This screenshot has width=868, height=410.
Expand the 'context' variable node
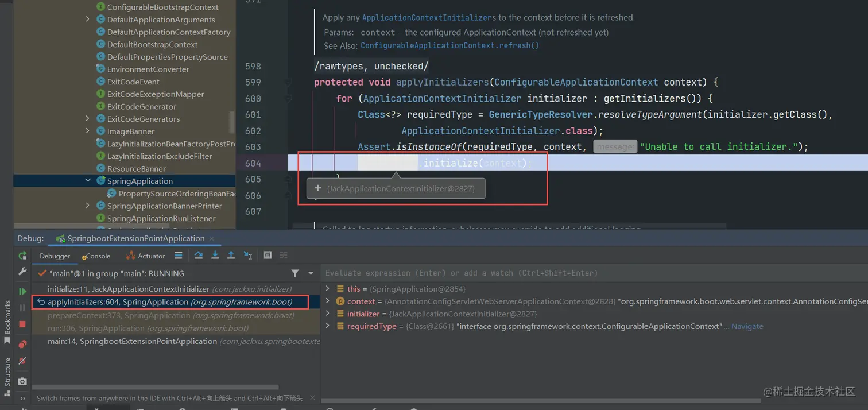[328, 301]
